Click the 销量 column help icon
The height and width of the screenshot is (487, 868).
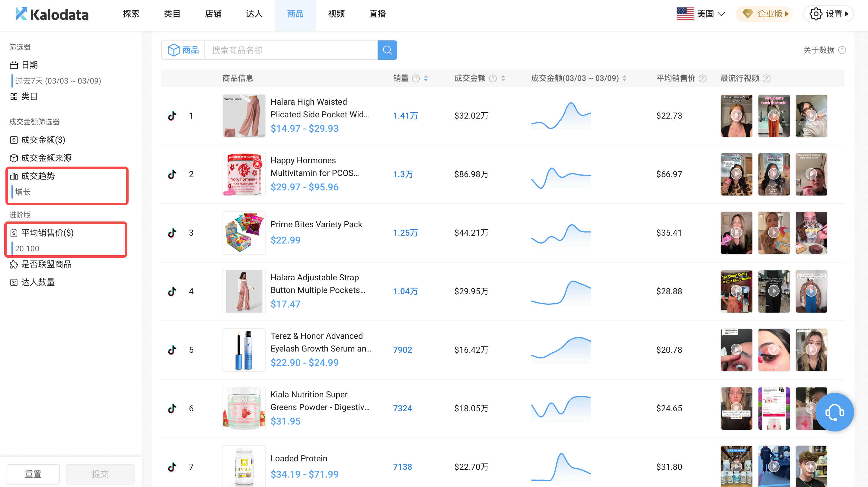click(416, 78)
